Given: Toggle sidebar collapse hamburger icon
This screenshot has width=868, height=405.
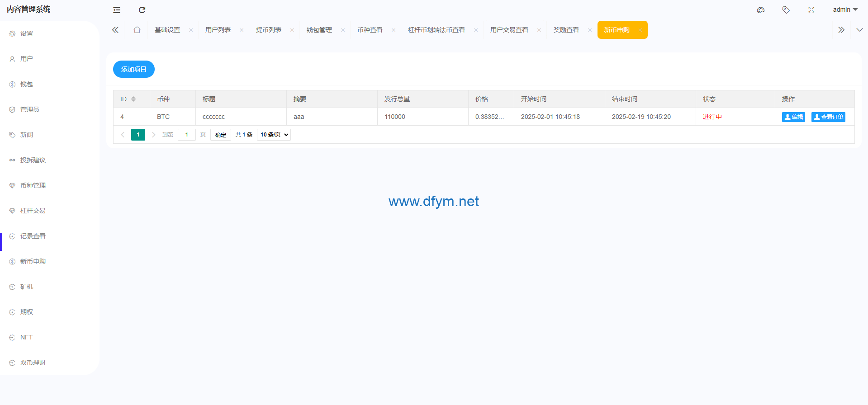Looking at the screenshot, I should pyautogui.click(x=117, y=10).
